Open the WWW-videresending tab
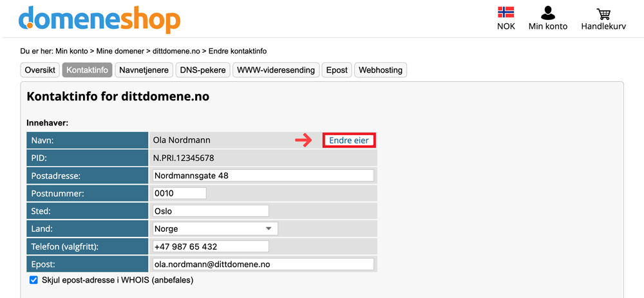Viewport: 644px width, 298px height. (276, 70)
